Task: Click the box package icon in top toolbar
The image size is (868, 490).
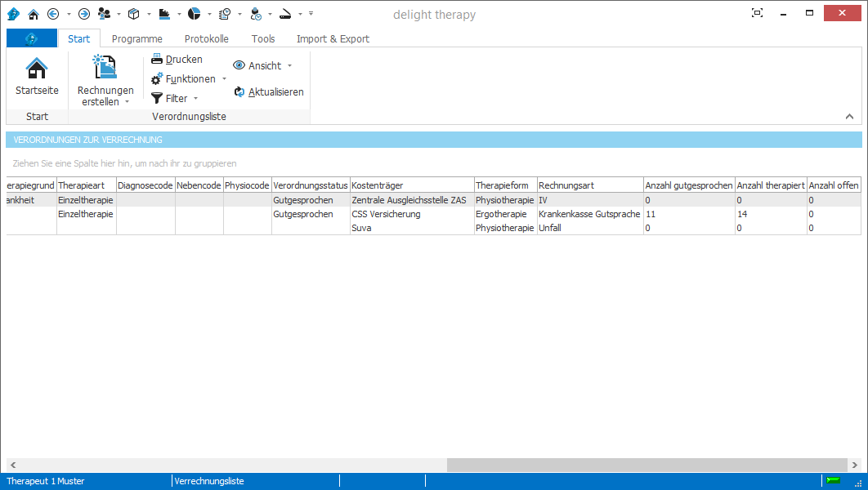Action: 133,14
